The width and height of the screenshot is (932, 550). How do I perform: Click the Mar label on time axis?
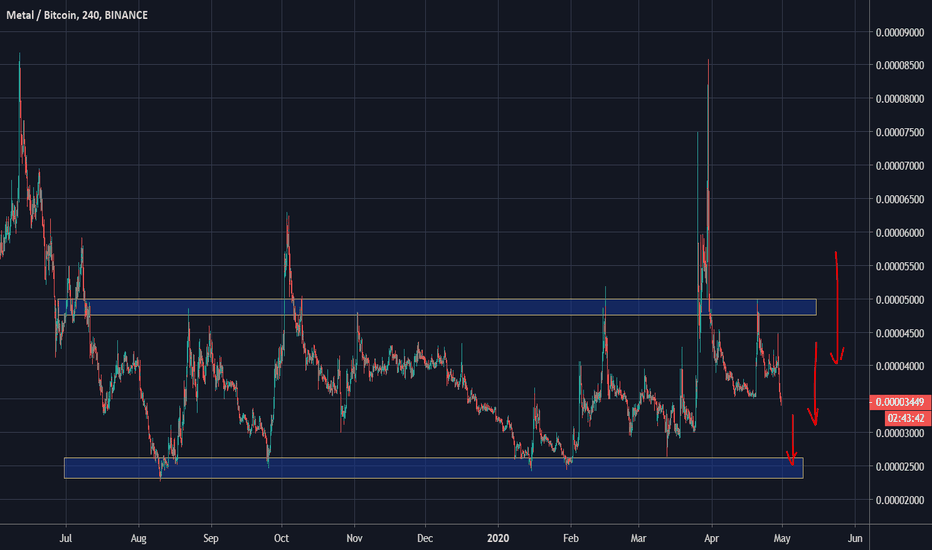pyautogui.click(x=638, y=538)
